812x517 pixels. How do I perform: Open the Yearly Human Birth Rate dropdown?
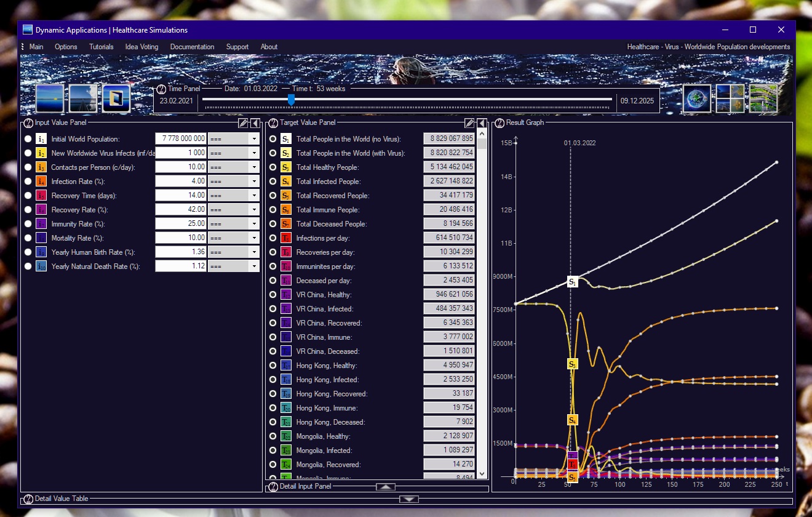point(253,252)
